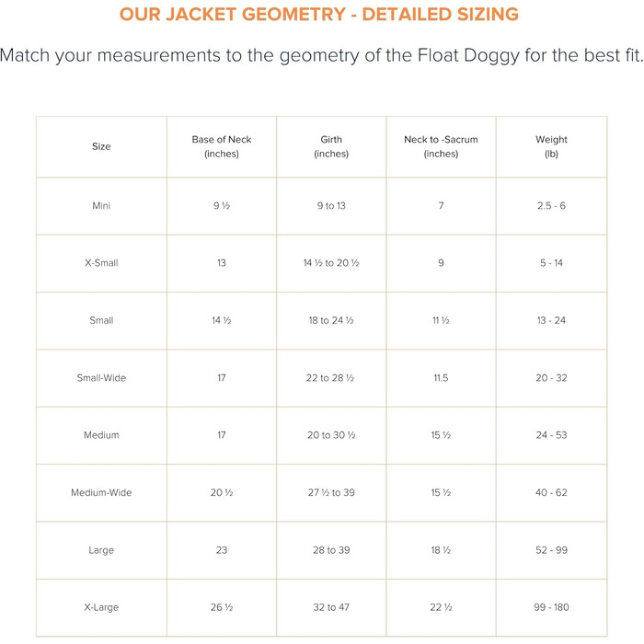Select the Neck to Sacrum column header
Image resolution: width=644 pixels, height=644 pixels.
coord(441,147)
